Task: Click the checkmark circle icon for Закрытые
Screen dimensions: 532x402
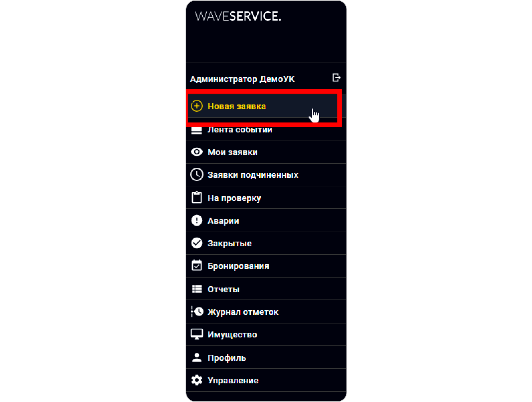Action: pos(197,243)
